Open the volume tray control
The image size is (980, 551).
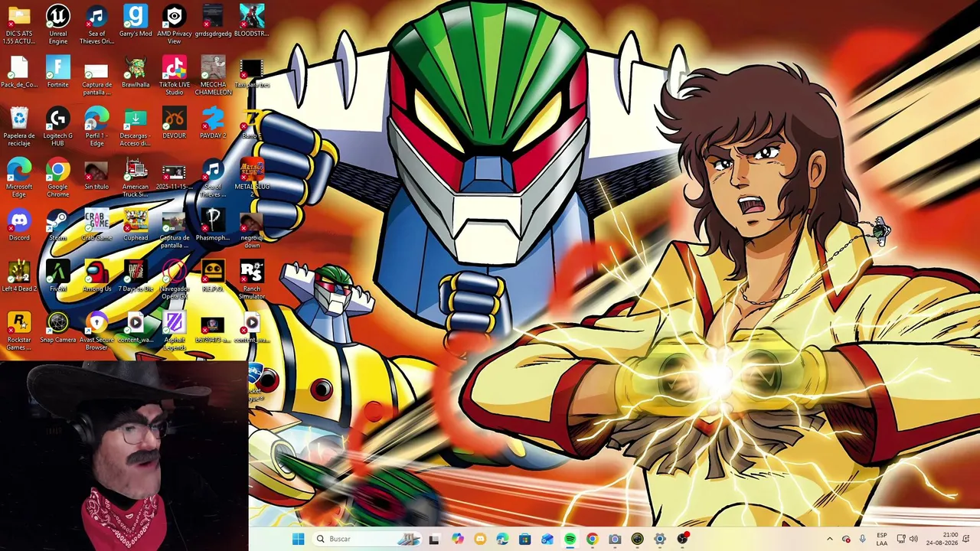tap(913, 539)
